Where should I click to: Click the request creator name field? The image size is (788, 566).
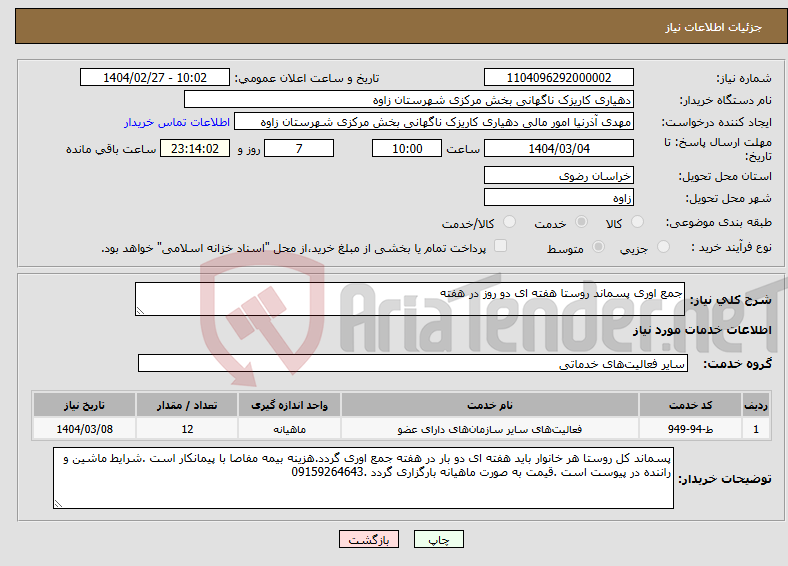434,122
